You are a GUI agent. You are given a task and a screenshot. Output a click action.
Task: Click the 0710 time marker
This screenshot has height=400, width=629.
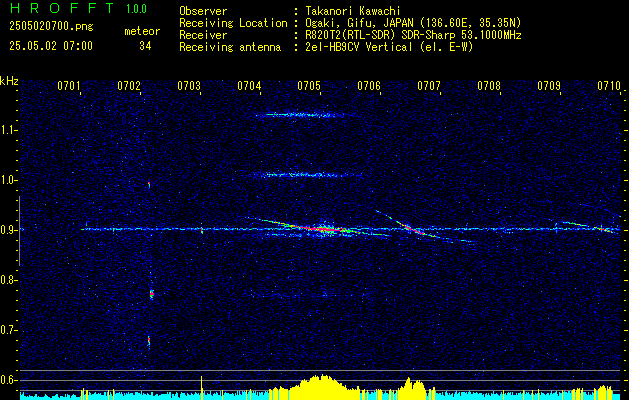tap(609, 86)
